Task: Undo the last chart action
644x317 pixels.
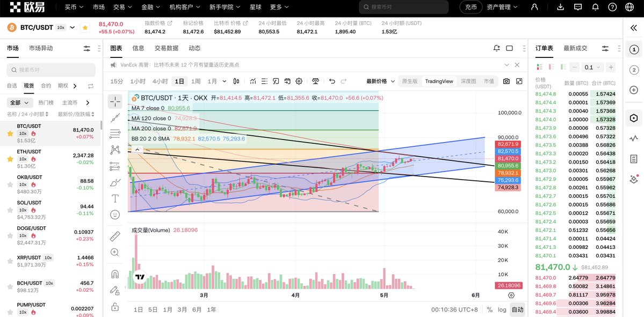Action: click(332, 81)
